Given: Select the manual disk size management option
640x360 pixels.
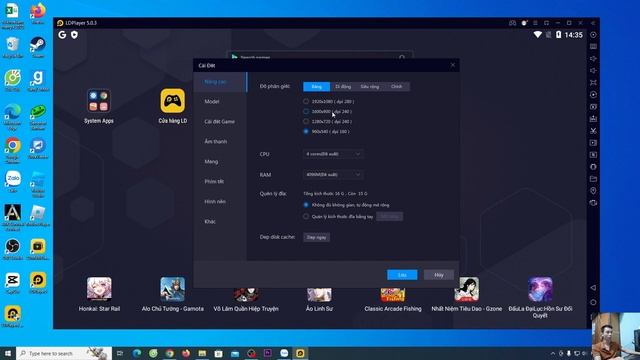Looking at the screenshot, I should pos(338,216).
